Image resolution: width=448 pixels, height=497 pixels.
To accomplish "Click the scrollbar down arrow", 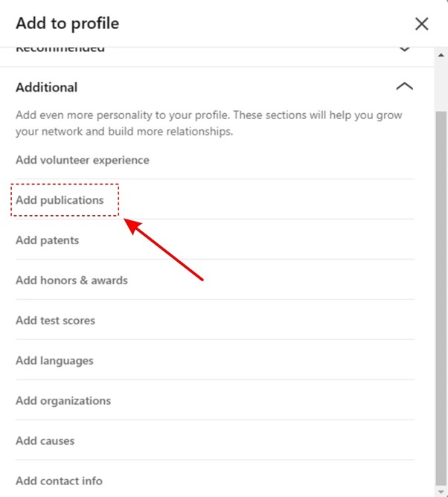I will coord(441,492).
